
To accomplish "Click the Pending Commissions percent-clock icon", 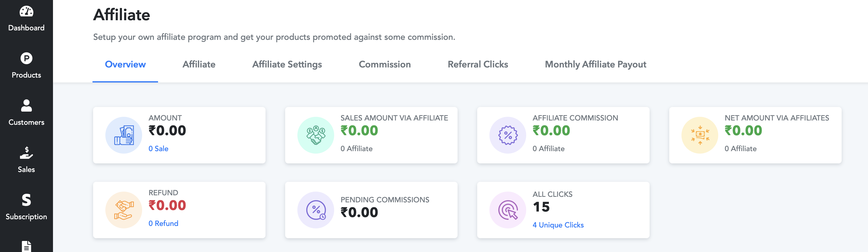I will coord(316,210).
